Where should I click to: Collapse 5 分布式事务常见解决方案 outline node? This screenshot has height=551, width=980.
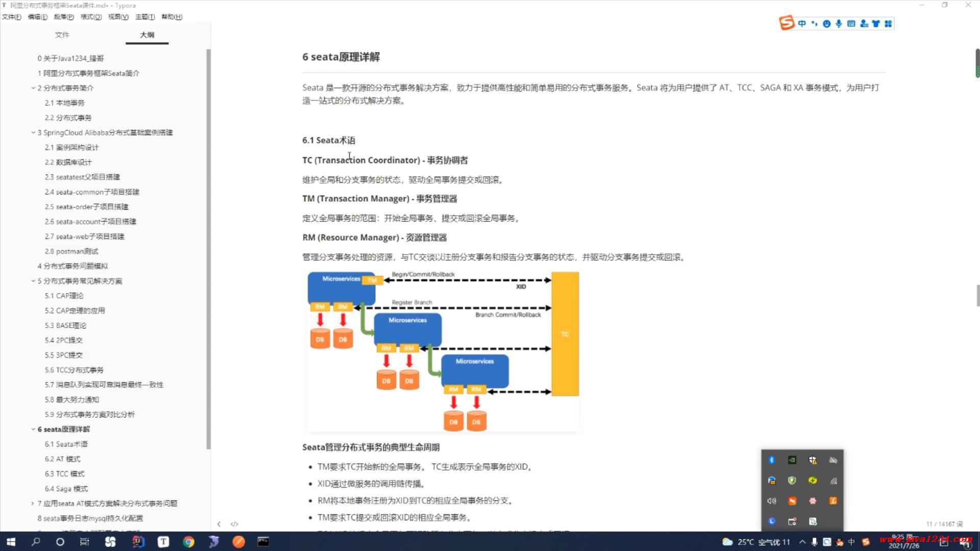coord(33,281)
